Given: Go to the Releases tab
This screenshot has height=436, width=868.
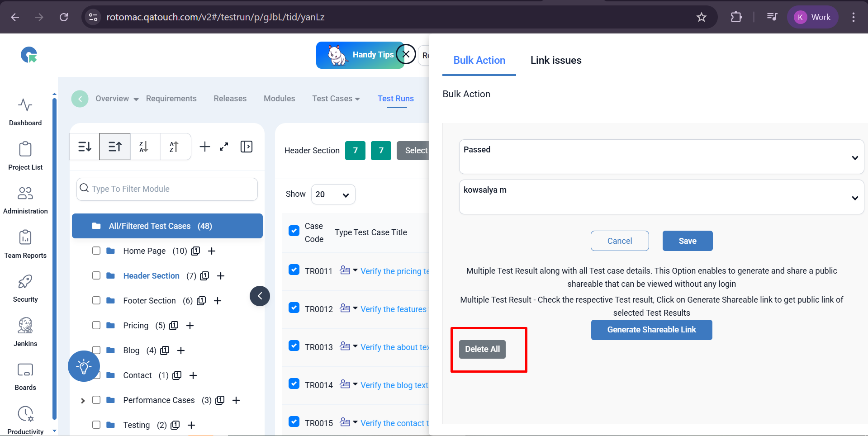Looking at the screenshot, I should pyautogui.click(x=230, y=99).
